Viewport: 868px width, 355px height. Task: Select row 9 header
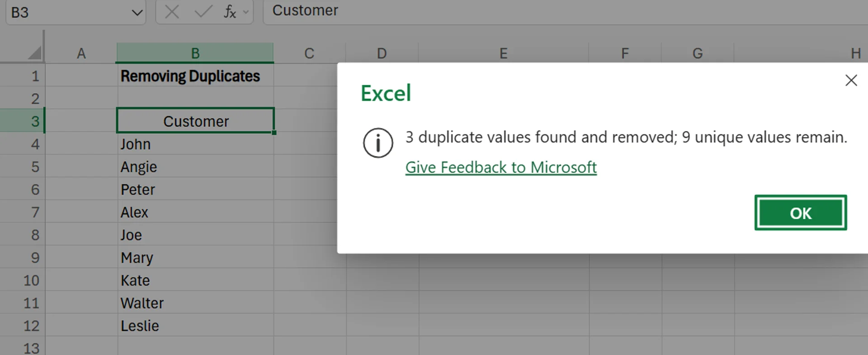coord(23,257)
